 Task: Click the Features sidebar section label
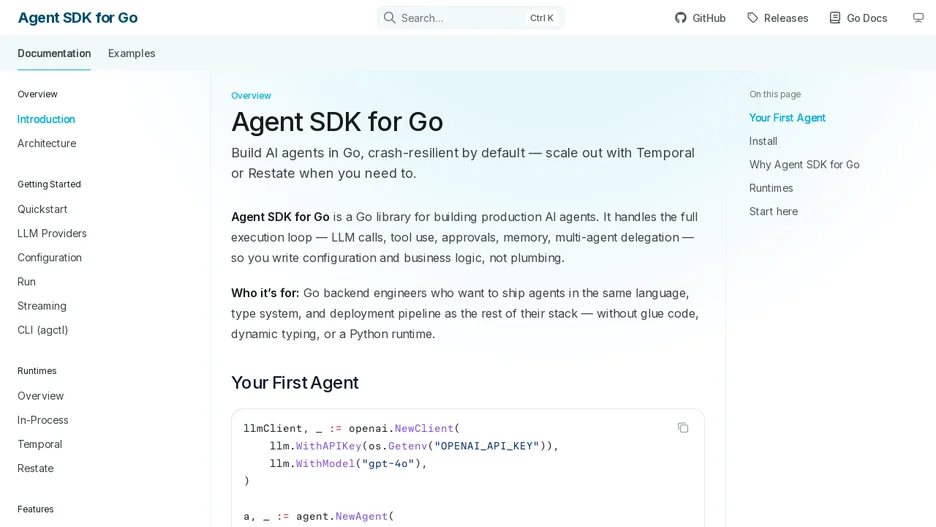pyautogui.click(x=35, y=509)
